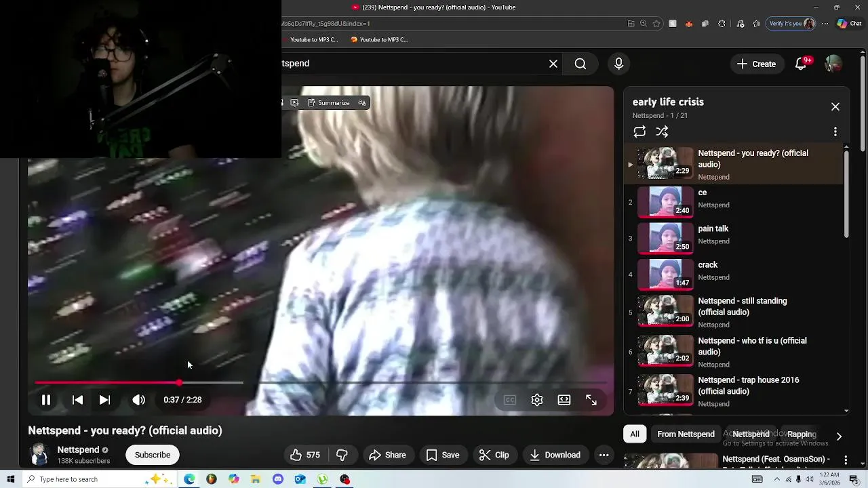Viewport: 868px width, 488px height.
Task: Open Discord from taskbar
Action: click(278, 479)
